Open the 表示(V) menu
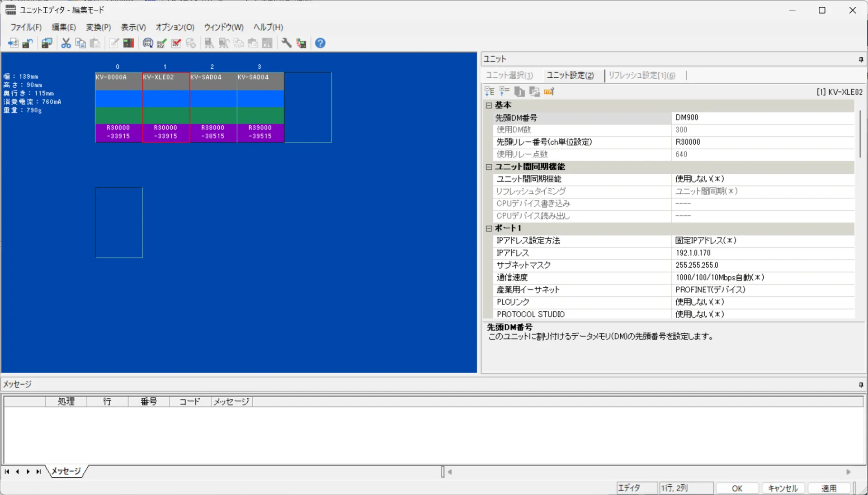The height and width of the screenshot is (495, 868). (x=132, y=27)
